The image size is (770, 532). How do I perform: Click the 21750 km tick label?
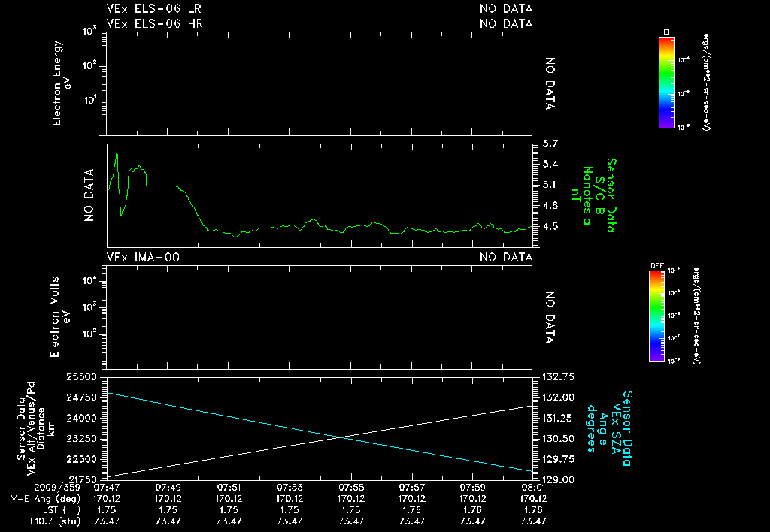pyautogui.click(x=81, y=479)
